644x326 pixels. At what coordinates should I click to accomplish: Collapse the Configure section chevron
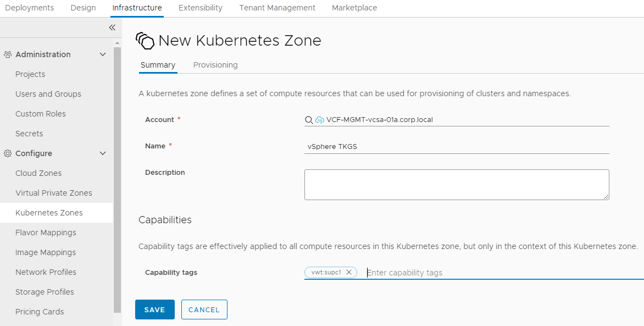point(103,153)
